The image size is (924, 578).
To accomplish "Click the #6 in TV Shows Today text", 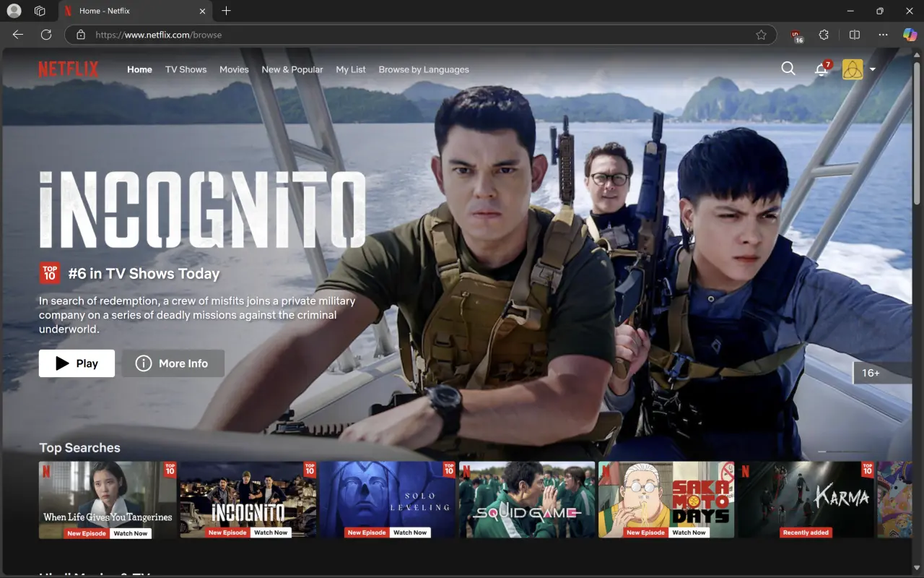I will [144, 274].
